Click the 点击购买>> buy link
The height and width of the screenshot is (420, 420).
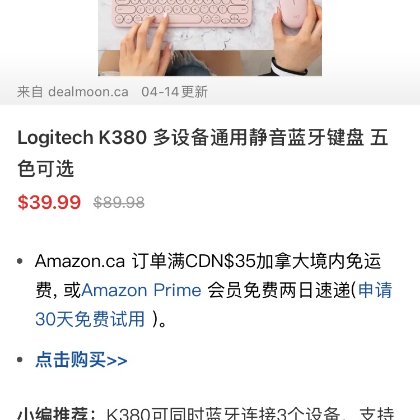click(81, 360)
